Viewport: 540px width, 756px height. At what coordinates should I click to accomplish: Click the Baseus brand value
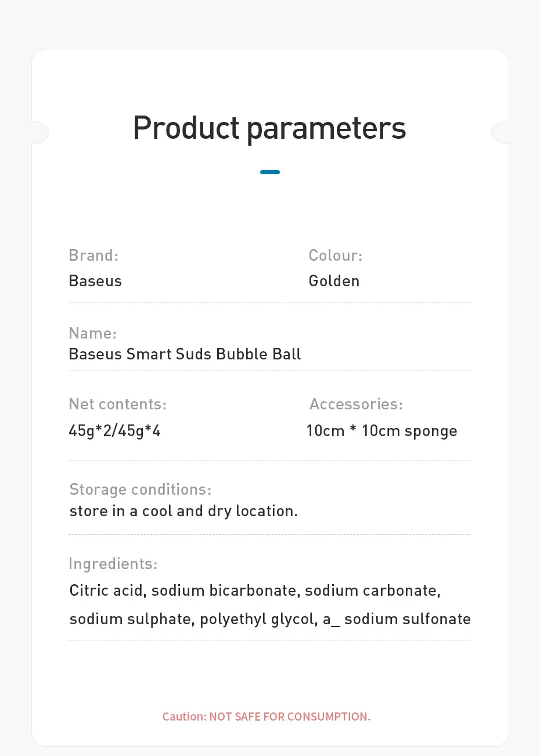click(x=95, y=281)
